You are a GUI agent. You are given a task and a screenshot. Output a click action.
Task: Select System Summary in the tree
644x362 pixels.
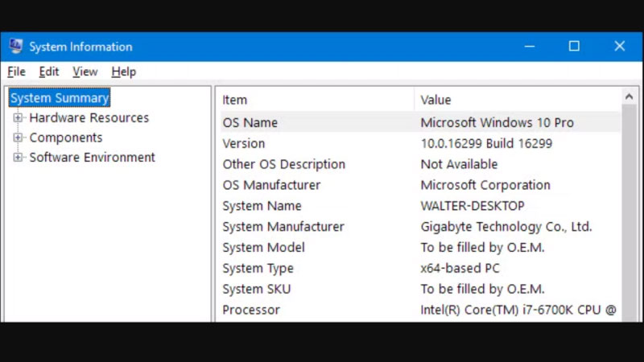click(x=60, y=98)
